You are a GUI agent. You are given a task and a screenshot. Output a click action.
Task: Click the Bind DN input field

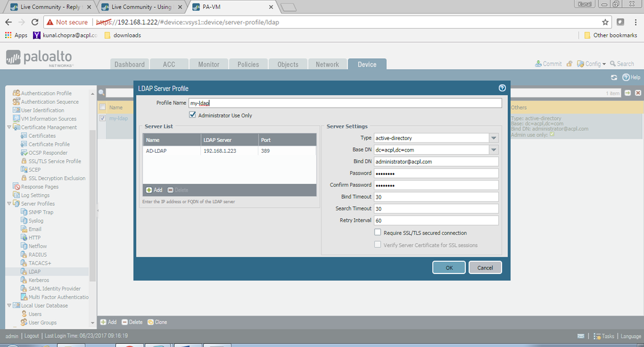[x=436, y=162]
